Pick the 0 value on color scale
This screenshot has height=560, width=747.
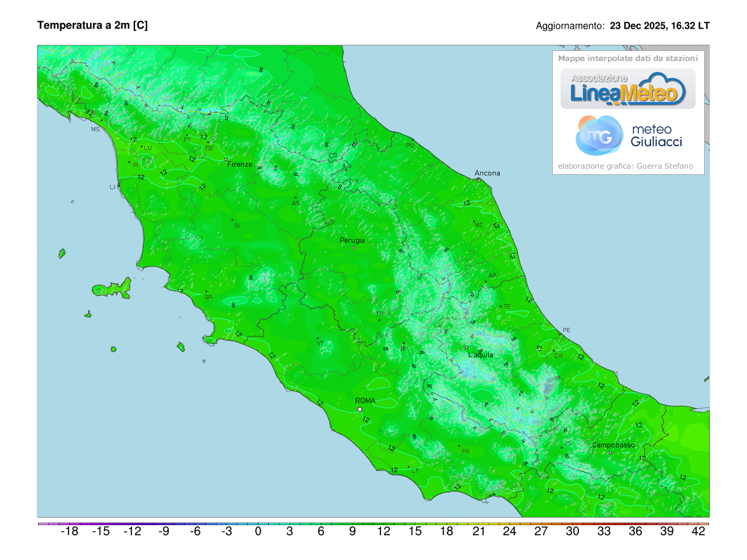tap(258, 531)
